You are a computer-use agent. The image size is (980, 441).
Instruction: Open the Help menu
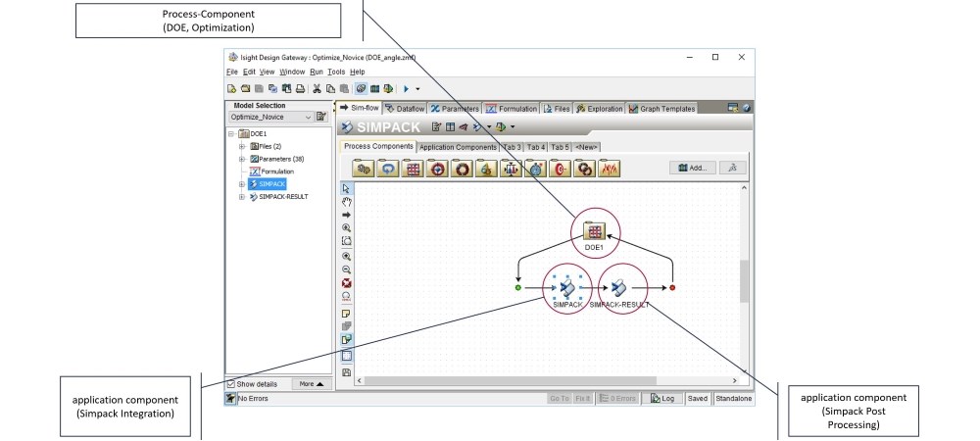click(358, 72)
